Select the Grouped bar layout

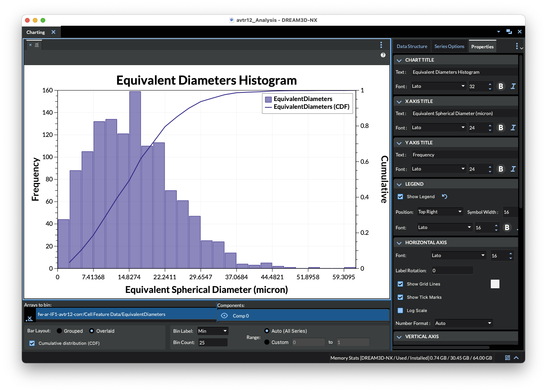(59, 331)
